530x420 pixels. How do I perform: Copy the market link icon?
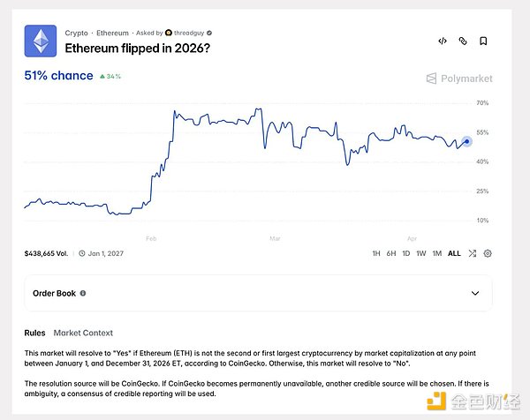(x=463, y=41)
